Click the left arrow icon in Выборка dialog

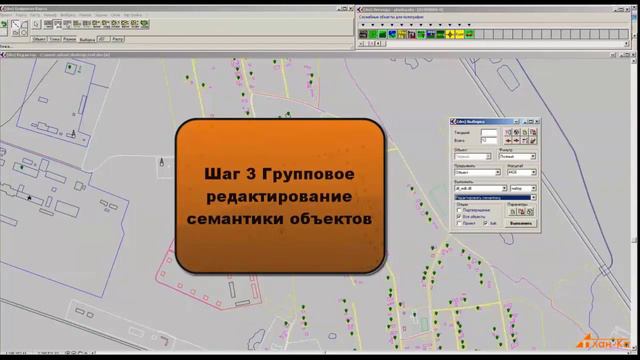508,141
